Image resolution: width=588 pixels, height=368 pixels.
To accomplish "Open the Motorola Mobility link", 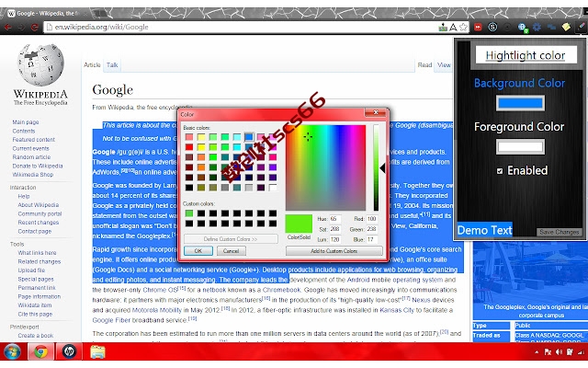I will (157, 310).
